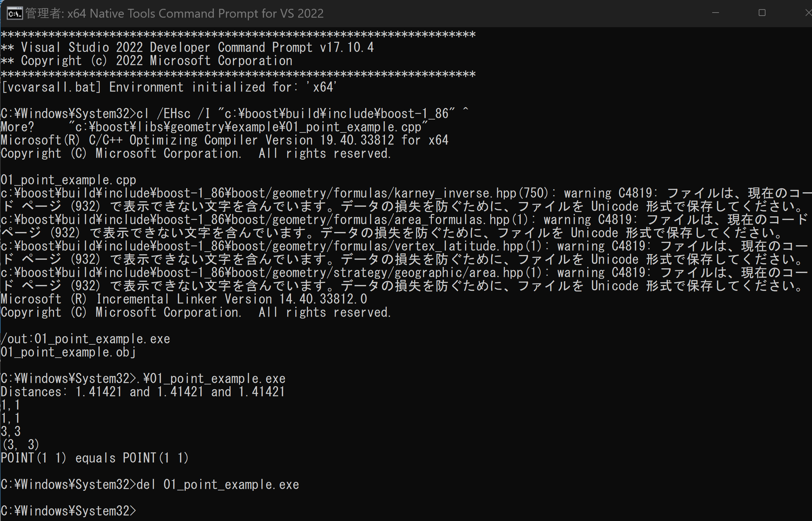Click the 'Microsoft (R) Incremental Linker Version' line

tap(184, 299)
